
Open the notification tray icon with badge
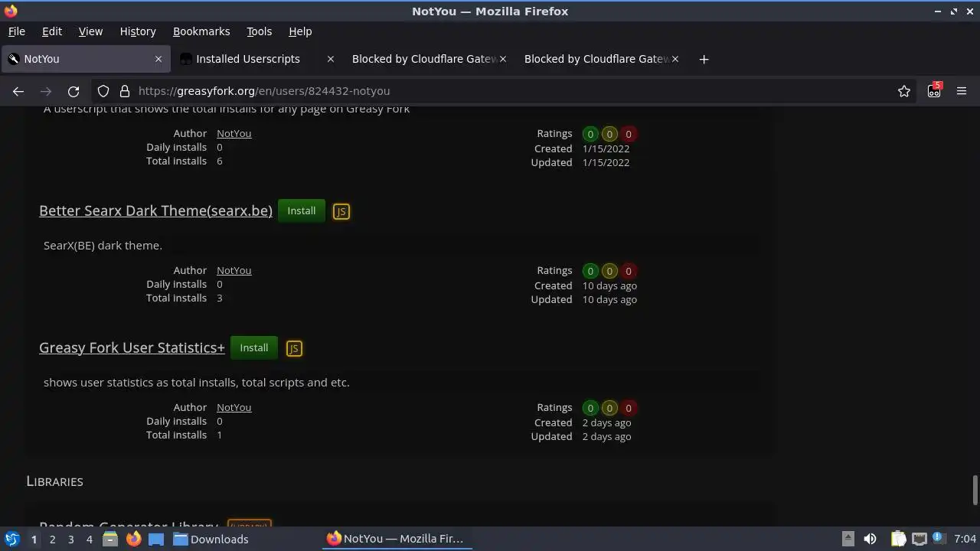[939, 539]
